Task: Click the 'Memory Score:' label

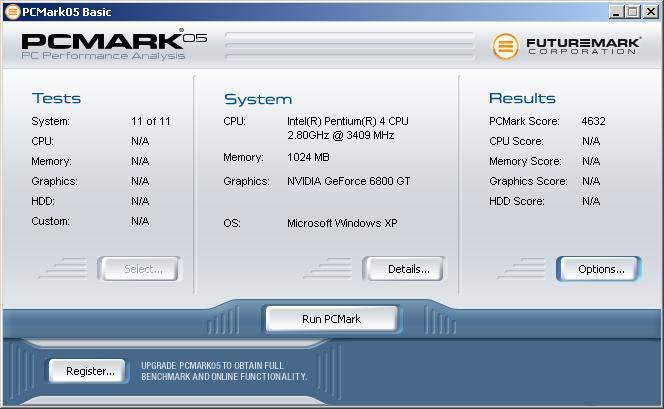Action: coord(525,161)
